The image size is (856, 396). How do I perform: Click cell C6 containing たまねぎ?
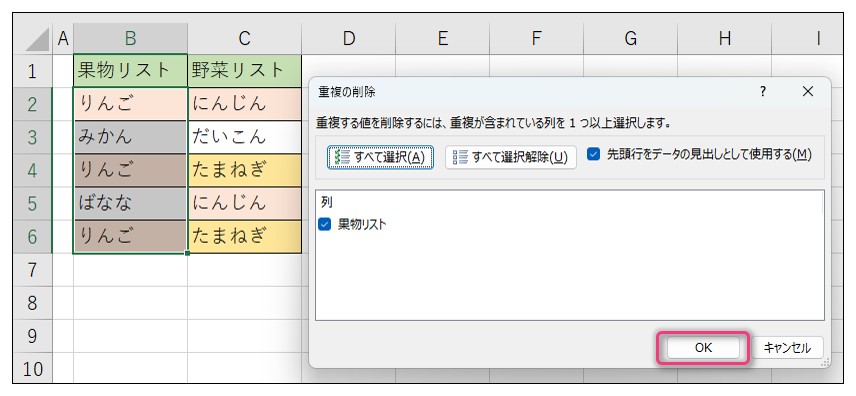point(245,237)
